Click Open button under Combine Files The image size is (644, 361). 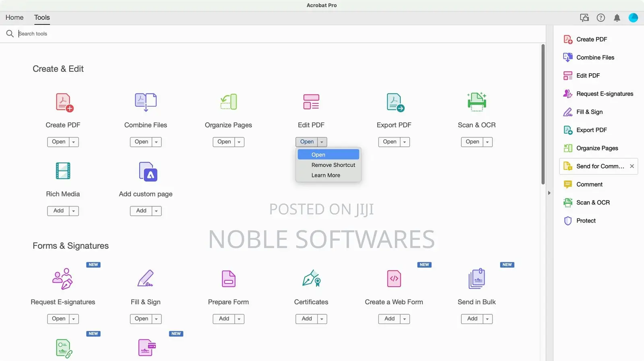click(141, 142)
